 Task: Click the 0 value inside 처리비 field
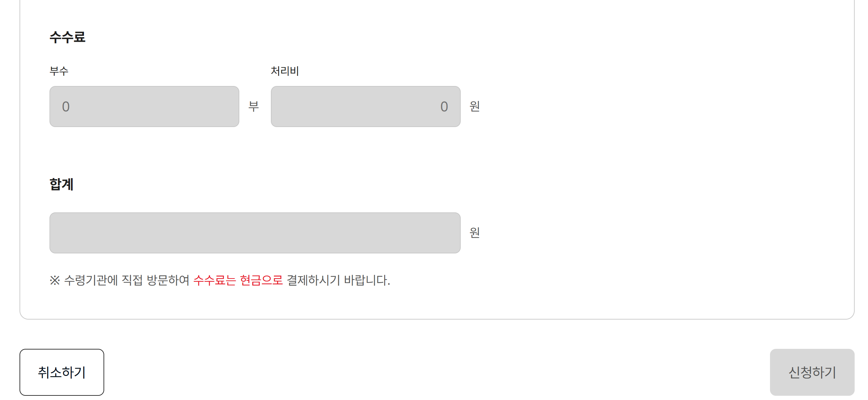tap(444, 107)
